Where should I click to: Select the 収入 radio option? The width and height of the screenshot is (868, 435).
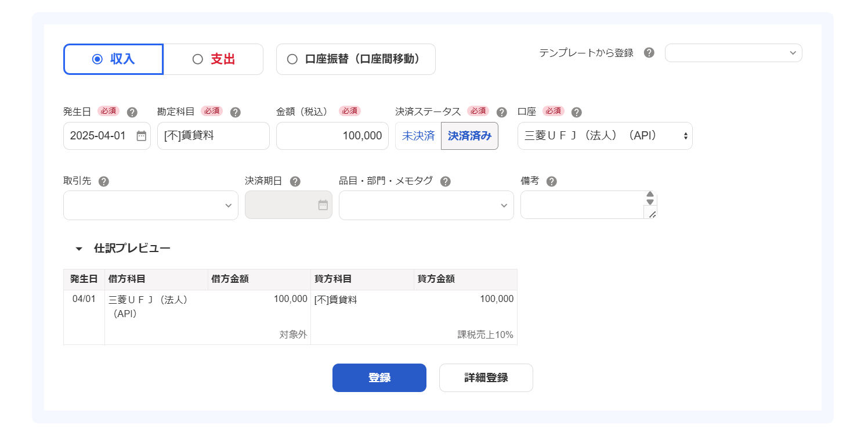[x=113, y=59]
